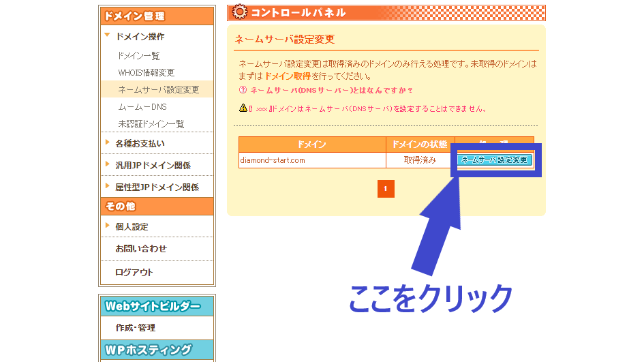Image resolution: width=644 pixels, height=362 pixels.
Task: Expand the 個人設定 section arrow
Action: tap(107, 226)
